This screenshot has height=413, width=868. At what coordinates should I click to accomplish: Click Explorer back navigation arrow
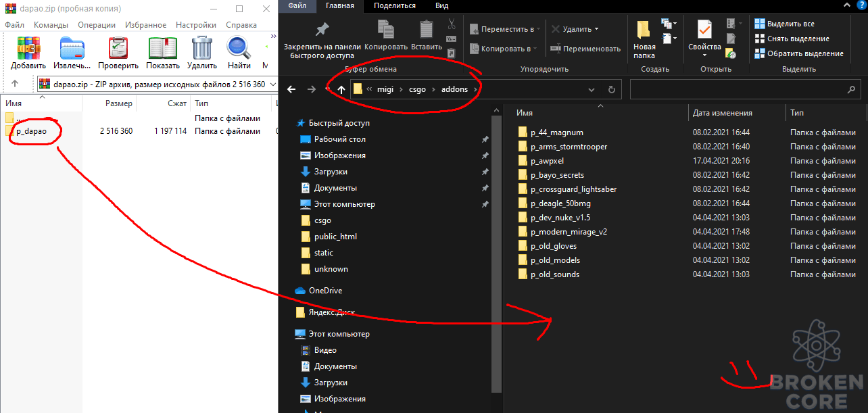292,89
